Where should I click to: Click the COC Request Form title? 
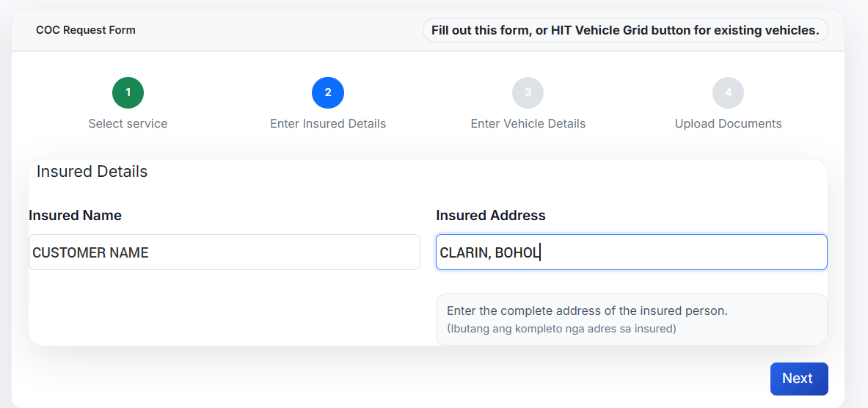pos(86,30)
